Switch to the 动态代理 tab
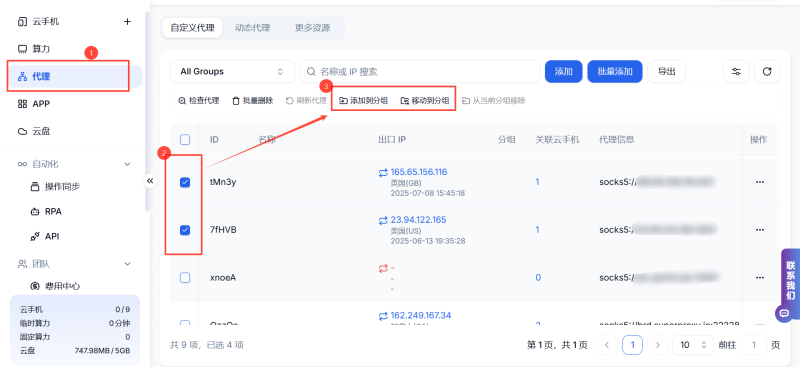The image size is (800, 367). [x=252, y=28]
